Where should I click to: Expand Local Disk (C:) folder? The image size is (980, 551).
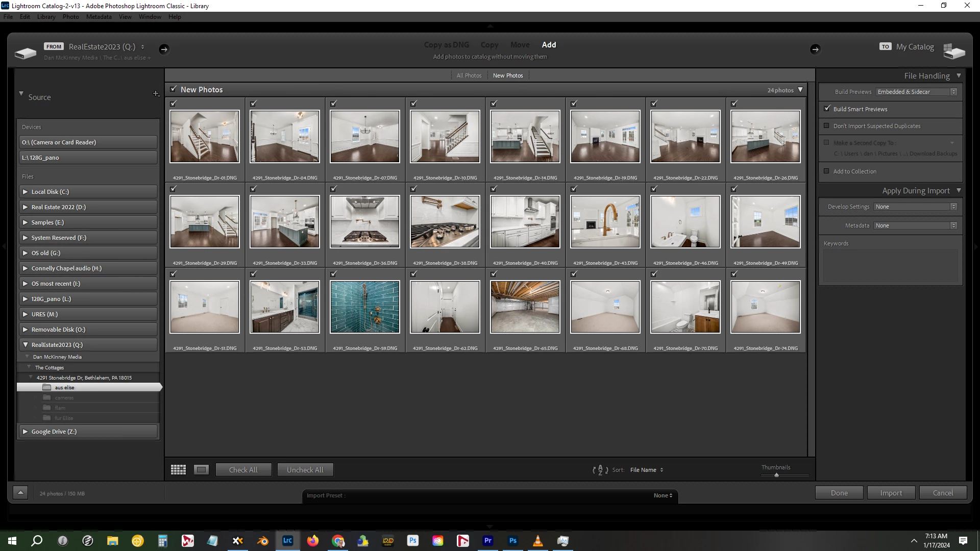pos(25,192)
